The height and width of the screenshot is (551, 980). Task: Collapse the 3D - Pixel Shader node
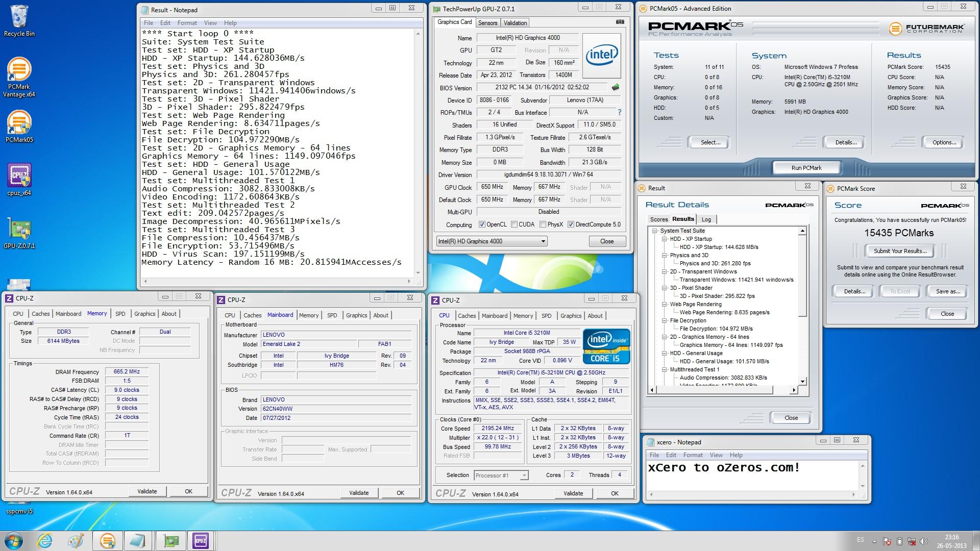tap(665, 288)
